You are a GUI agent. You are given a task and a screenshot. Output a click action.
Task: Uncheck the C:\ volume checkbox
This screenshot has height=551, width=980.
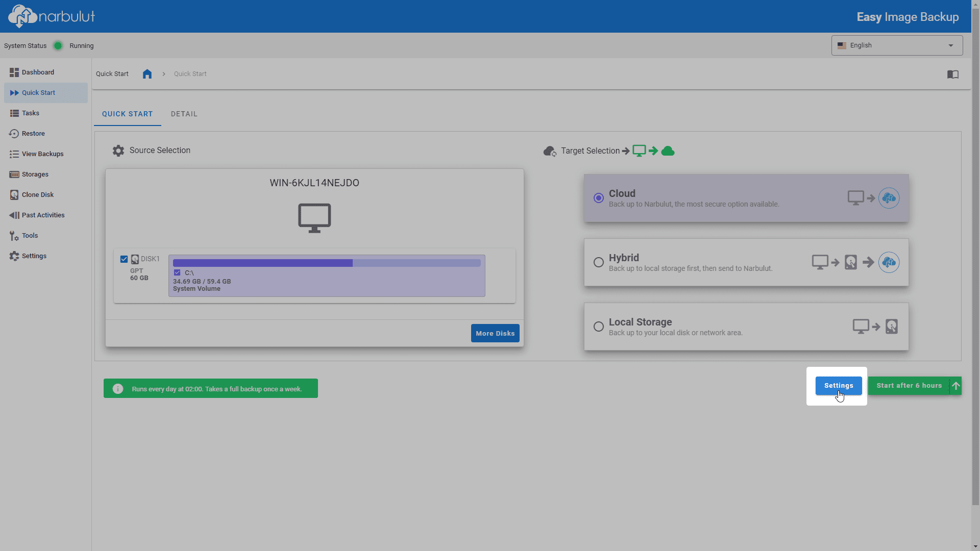pyautogui.click(x=177, y=273)
